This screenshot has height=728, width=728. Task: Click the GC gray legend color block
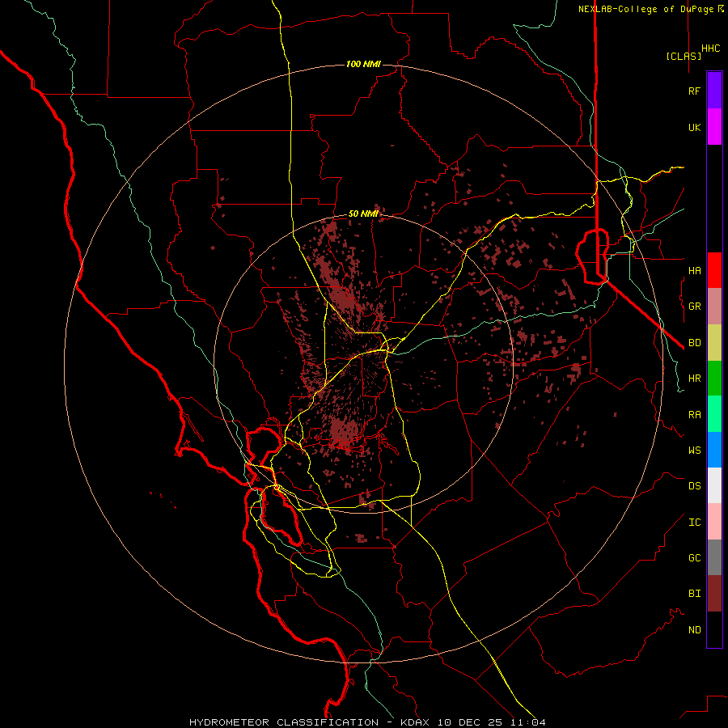(714, 557)
